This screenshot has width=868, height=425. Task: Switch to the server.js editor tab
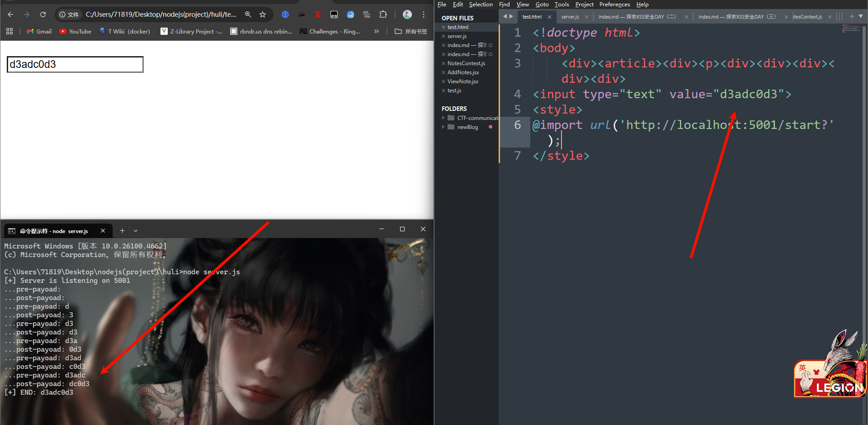tap(570, 17)
